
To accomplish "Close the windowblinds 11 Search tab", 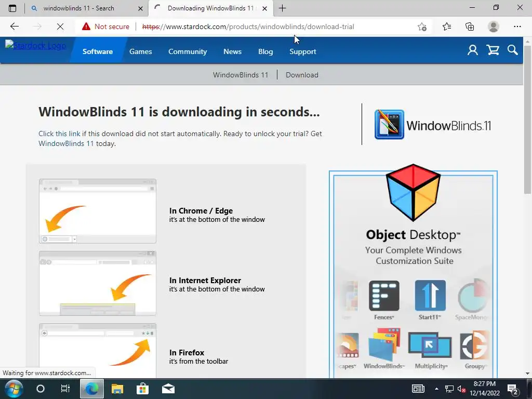I will (x=140, y=8).
